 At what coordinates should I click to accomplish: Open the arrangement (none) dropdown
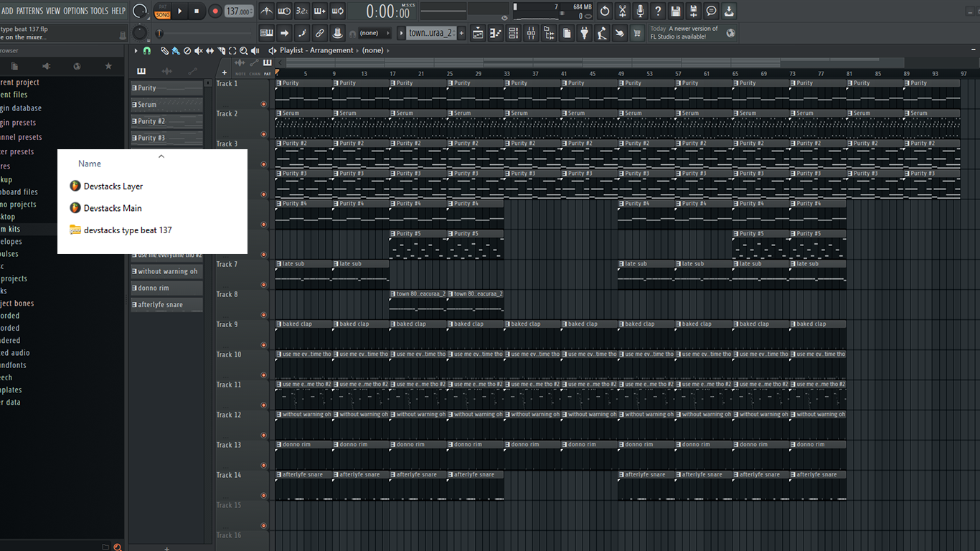coord(372,50)
